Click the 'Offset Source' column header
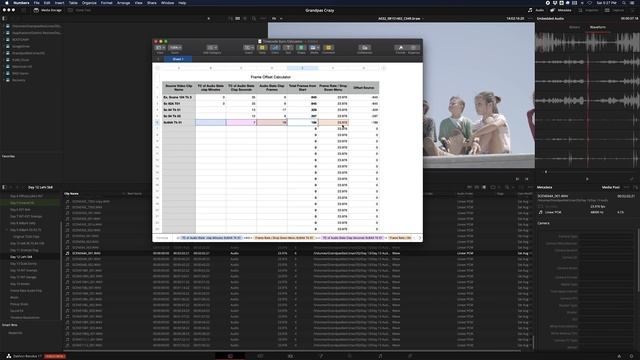The width and height of the screenshot is (640, 360). tap(364, 88)
